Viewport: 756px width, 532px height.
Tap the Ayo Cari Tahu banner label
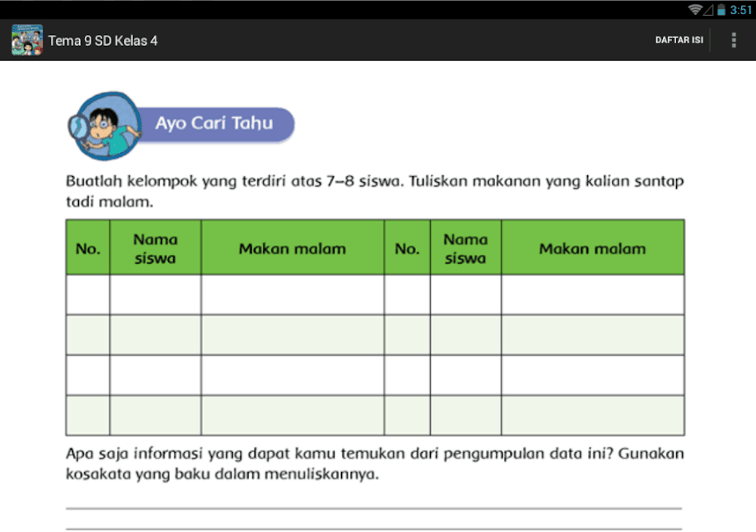coord(214,123)
